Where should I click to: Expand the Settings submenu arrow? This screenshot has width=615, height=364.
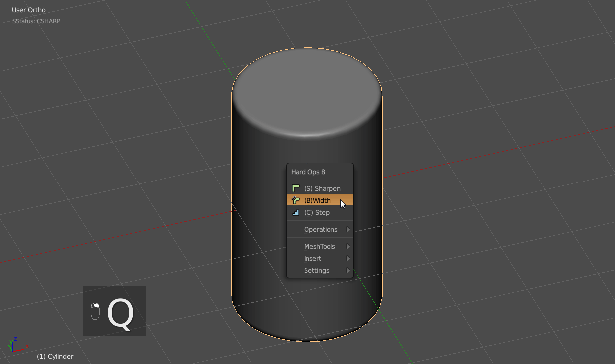(x=348, y=271)
